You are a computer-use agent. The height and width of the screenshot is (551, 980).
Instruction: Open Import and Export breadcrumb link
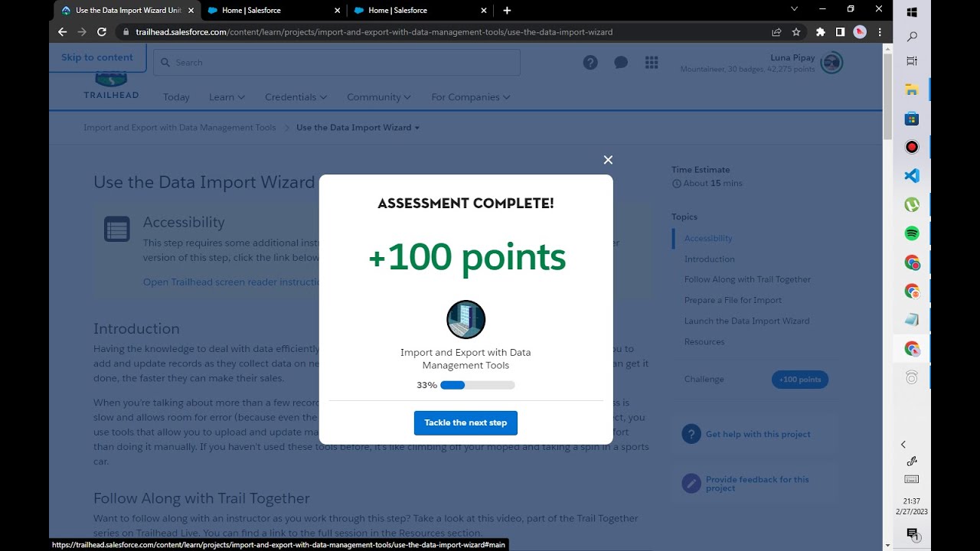pos(180,128)
